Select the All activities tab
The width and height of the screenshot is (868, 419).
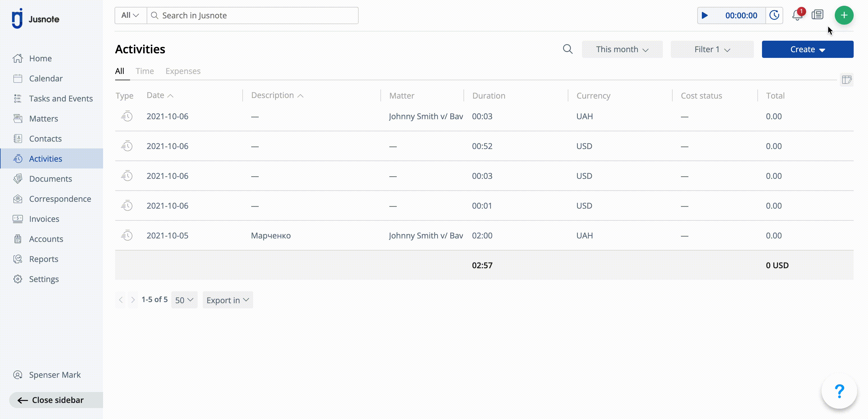point(120,71)
